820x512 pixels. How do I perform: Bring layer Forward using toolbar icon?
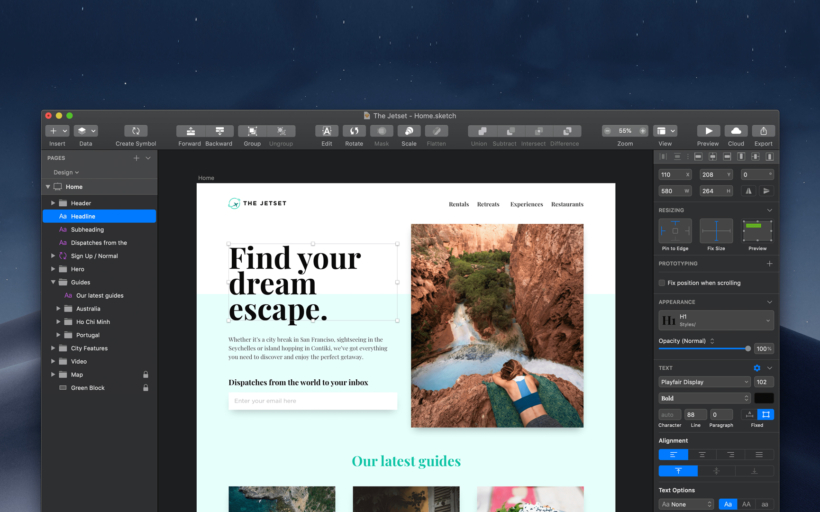[190, 131]
